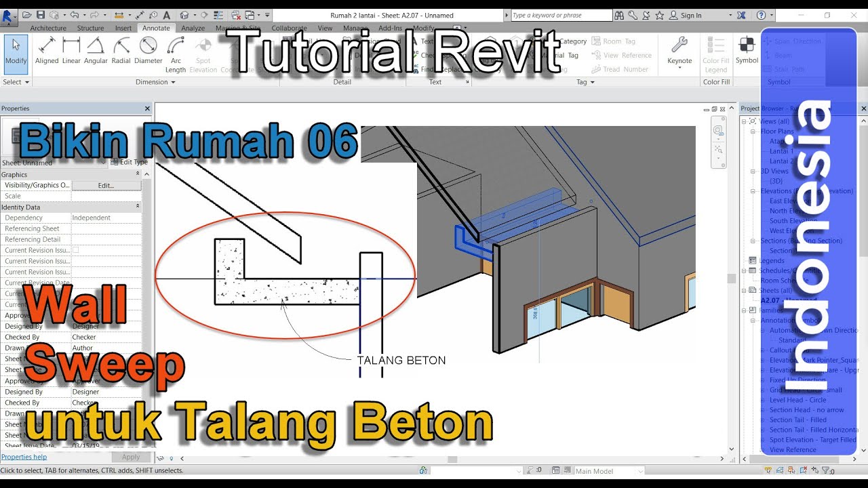Click the Edit Type button
The height and width of the screenshot is (488, 868).
click(x=129, y=162)
